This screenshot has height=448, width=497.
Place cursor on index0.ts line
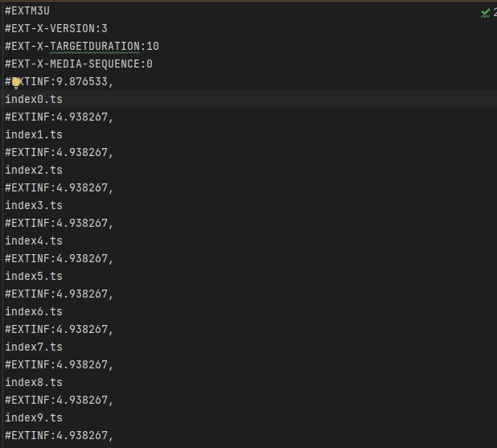34,99
